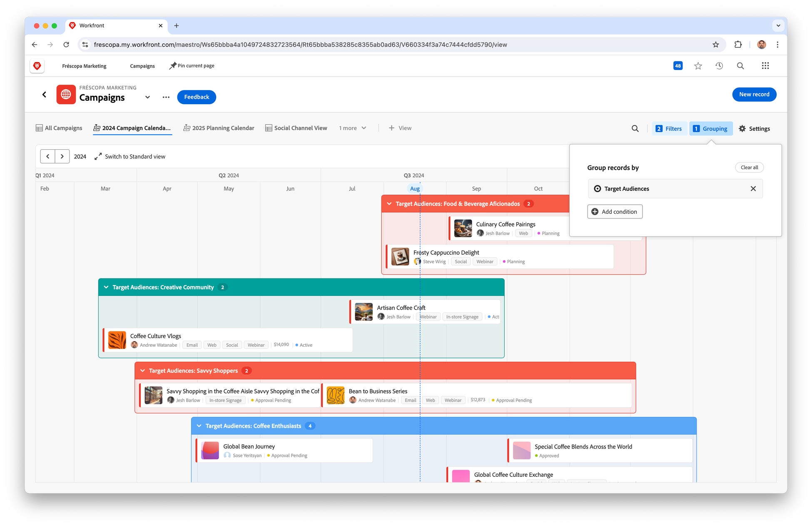Click the Add condition button
This screenshot has width=812, height=526.
tap(615, 212)
